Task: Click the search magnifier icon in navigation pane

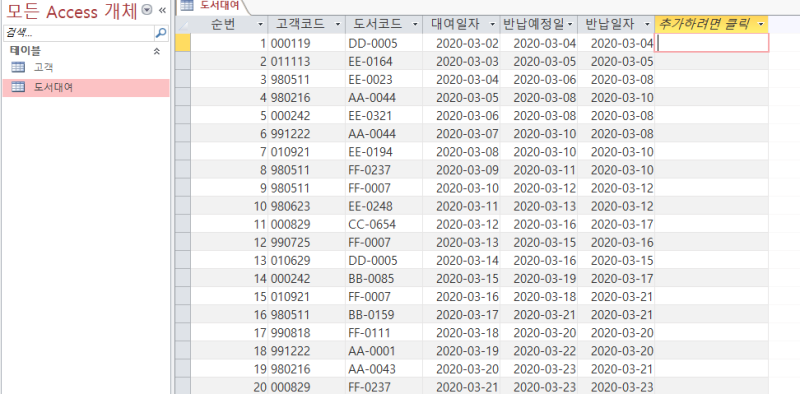Action: tap(161, 33)
